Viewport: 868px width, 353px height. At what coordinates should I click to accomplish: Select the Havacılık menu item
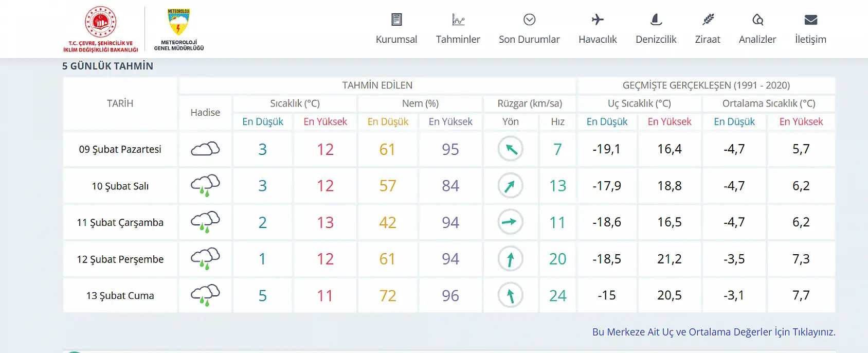pos(598,40)
